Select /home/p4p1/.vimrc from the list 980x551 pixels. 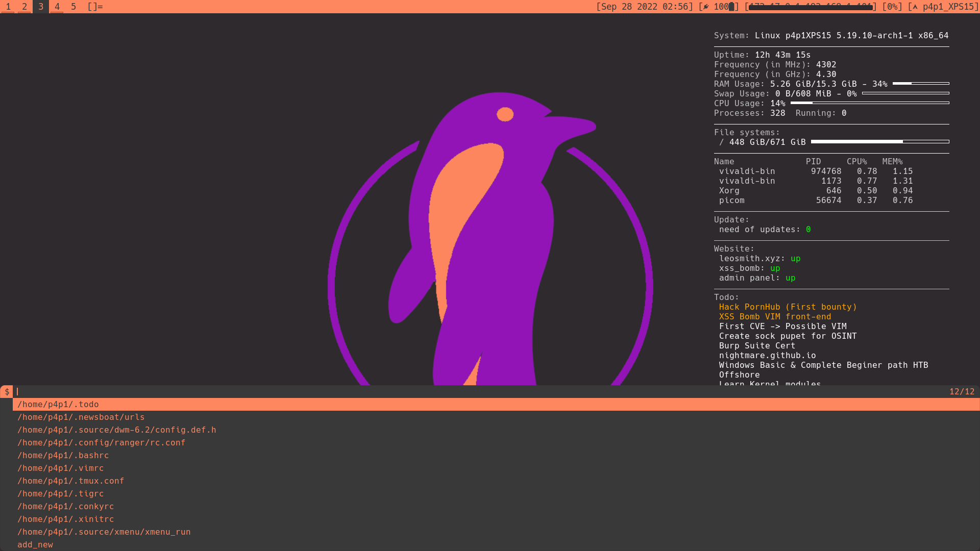click(x=61, y=468)
